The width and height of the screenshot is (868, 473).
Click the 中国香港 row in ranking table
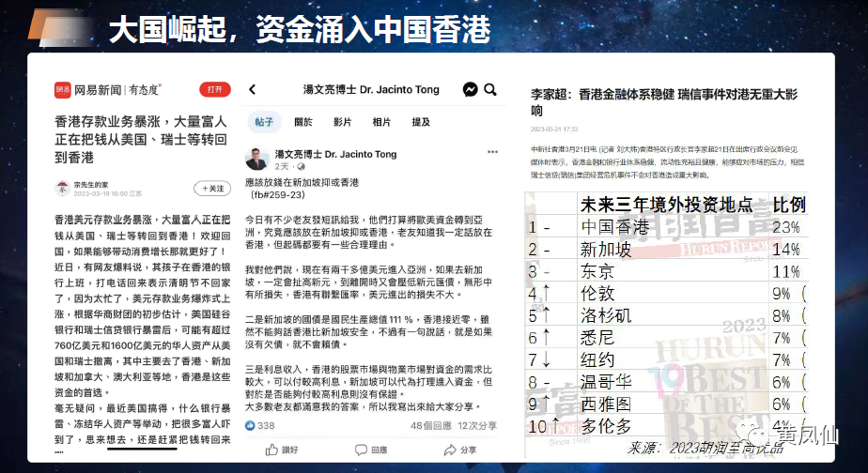667,227
